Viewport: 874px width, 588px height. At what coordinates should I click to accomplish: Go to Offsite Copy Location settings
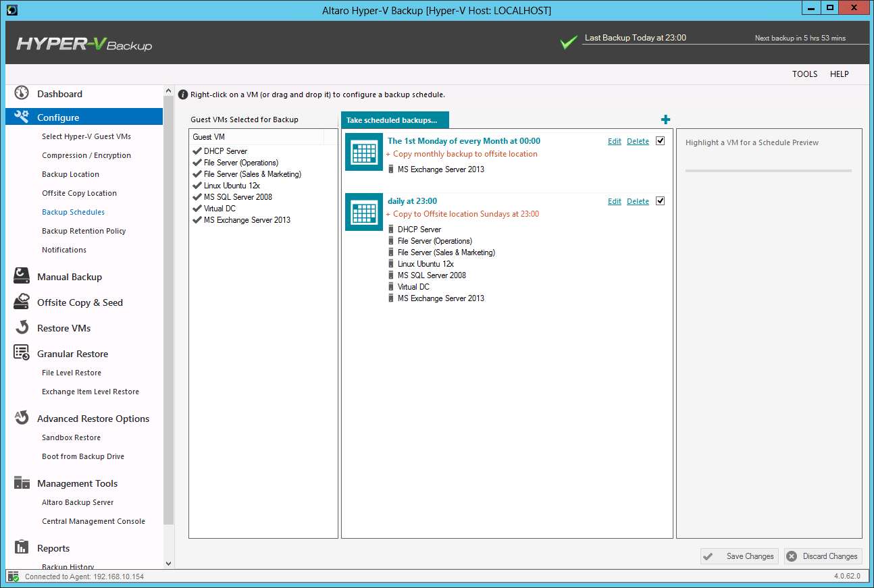pos(79,193)
